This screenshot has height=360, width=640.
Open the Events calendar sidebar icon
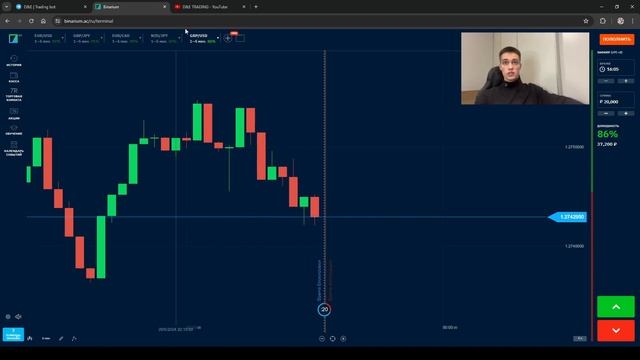(13, 148)
